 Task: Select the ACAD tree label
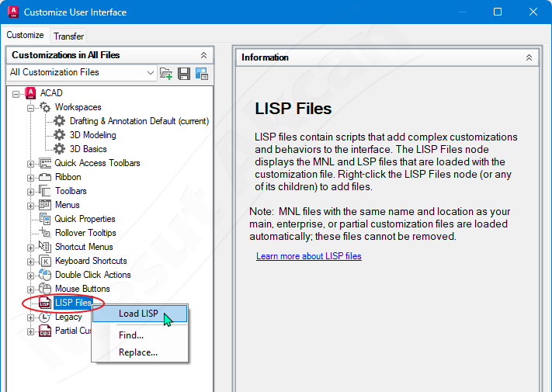pyautogui.click(x=51, y=93)
